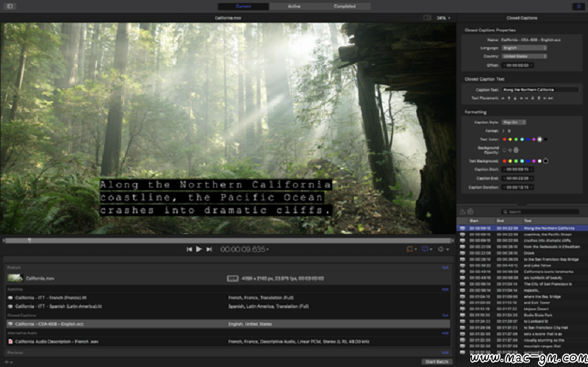This screenshot has width=588, height=367.
Task: Click the Caption Start timecode field
Action: 517,170
